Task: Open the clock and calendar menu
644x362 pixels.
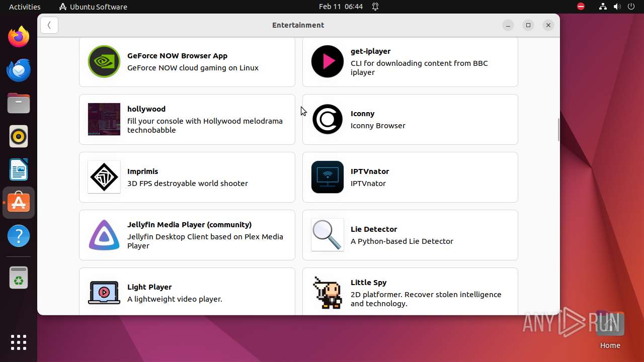Action: (341, 7)
